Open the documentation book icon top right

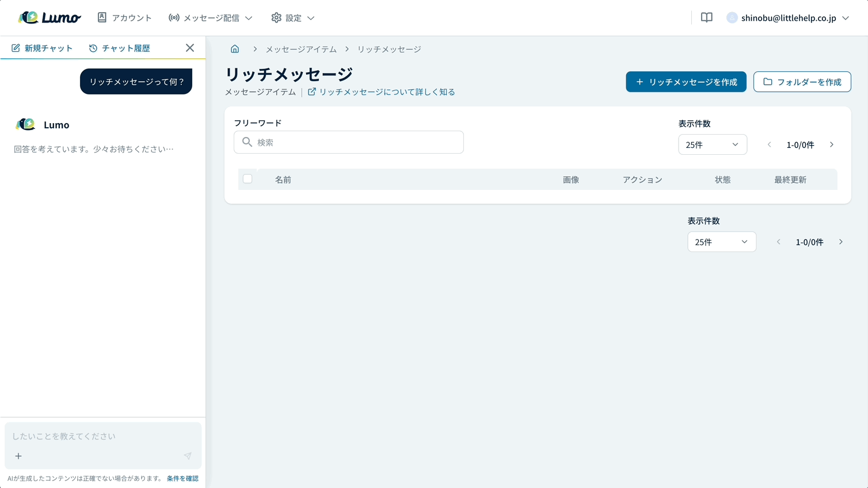pos(706,17)
